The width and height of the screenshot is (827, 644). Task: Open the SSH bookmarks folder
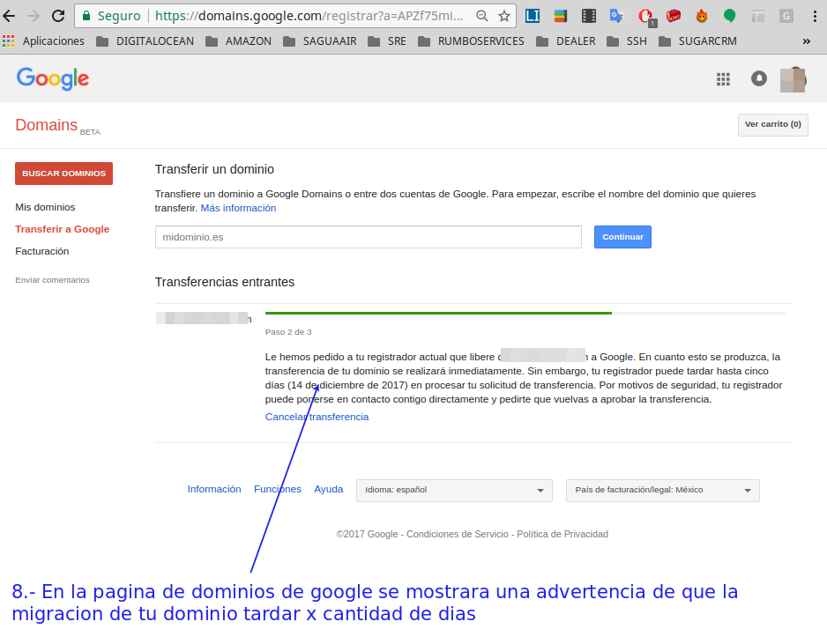click(627, 41)
